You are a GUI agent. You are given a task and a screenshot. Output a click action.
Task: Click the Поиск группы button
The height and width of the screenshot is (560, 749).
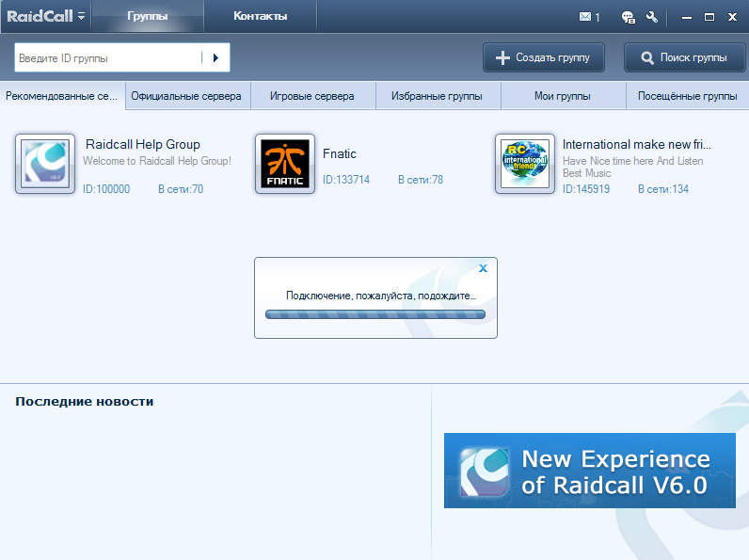684,57
